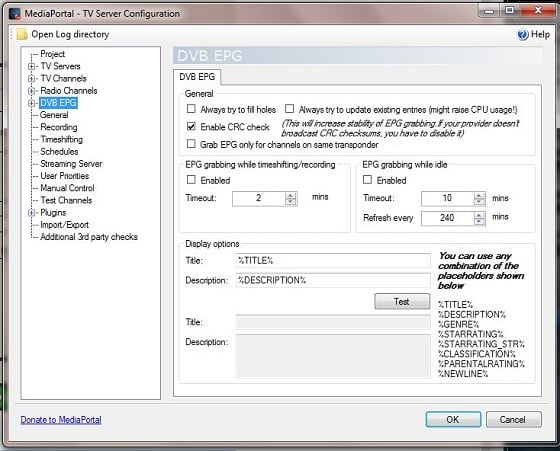Select the DVB EPG tab
The image size is (560, 451).
[197, 77]
